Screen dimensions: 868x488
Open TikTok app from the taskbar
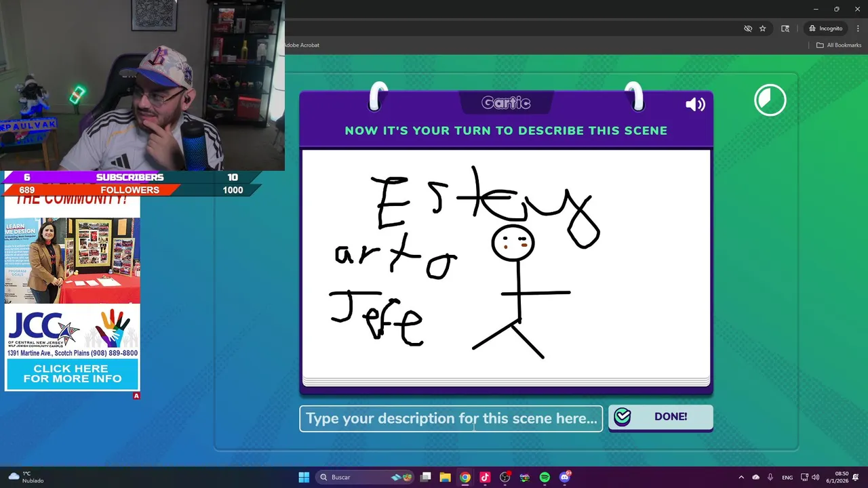[485, 477]
